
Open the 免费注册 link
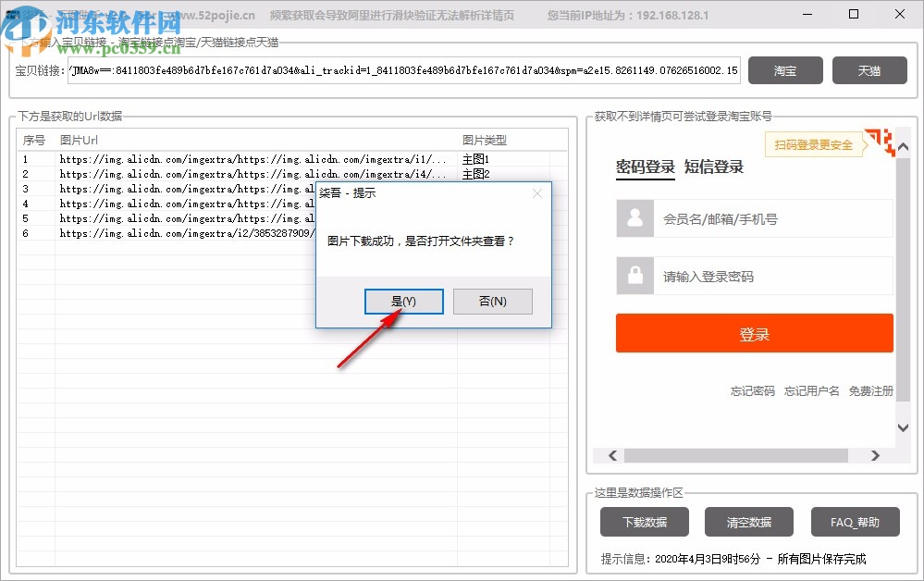pos(870,390)
